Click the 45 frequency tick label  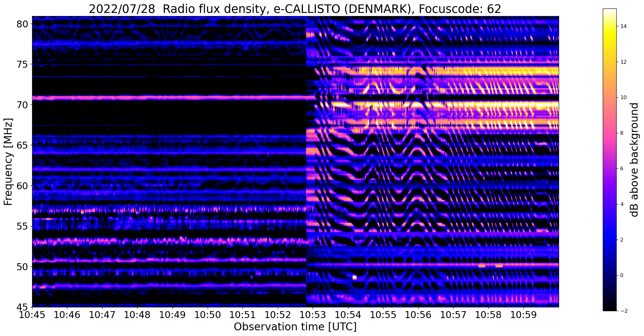(22, 307)
